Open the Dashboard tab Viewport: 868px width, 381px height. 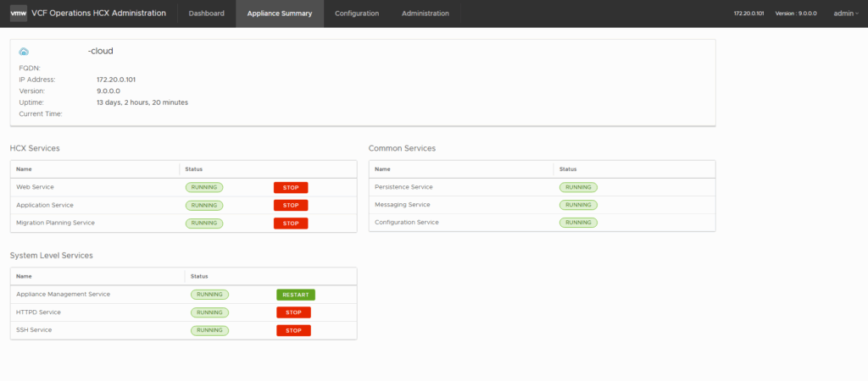(x=207, y=14)
